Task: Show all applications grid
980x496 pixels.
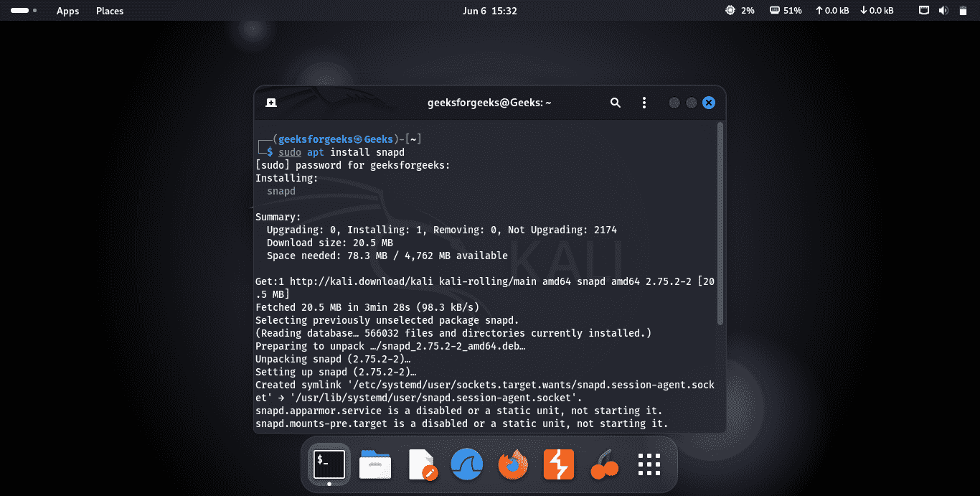Action: (x=649, y=465)
